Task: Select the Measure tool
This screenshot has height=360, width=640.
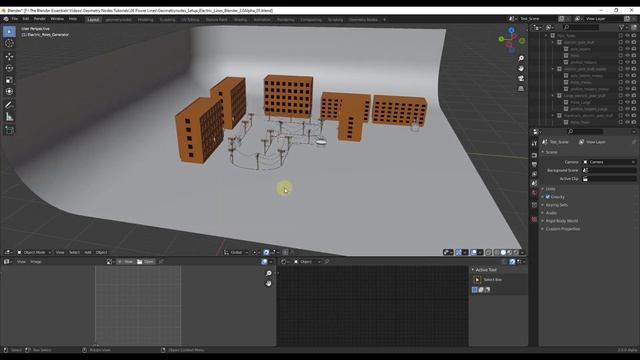Action: [x=9, y=117]
